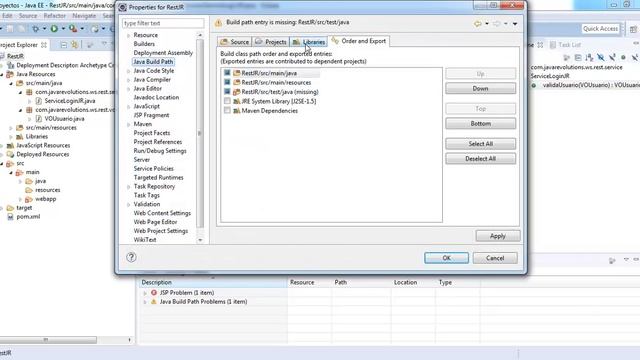Click the Project Explorer horizontal scrollbar
Viewport: 640px width, 360px height.
tap(48, 340)
